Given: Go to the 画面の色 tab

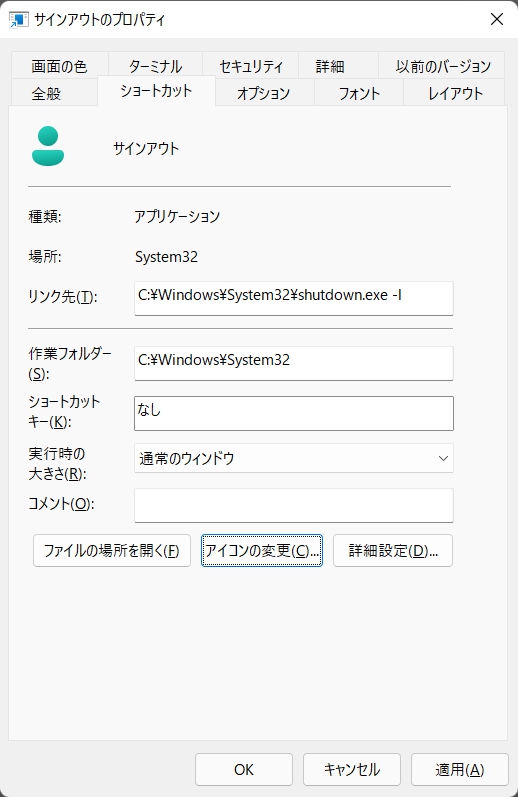Looking at the screenshot, I should [x=59, y=66].
